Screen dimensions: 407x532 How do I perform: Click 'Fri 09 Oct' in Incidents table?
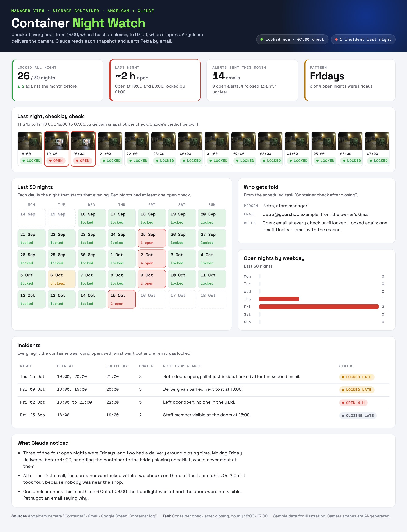pyautogui.click(x=32, y=389)
